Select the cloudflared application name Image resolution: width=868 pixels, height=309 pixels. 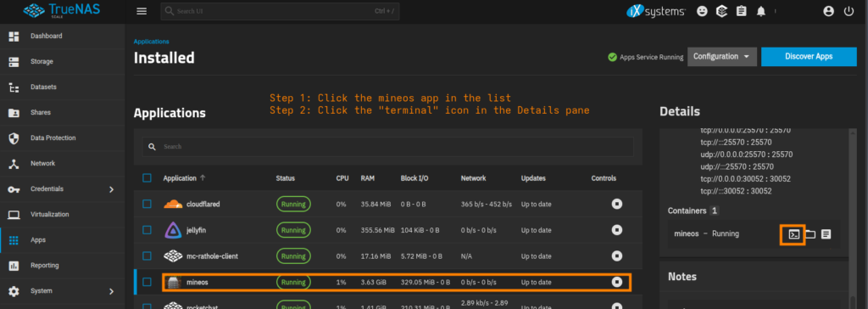(x=203, y=204)
